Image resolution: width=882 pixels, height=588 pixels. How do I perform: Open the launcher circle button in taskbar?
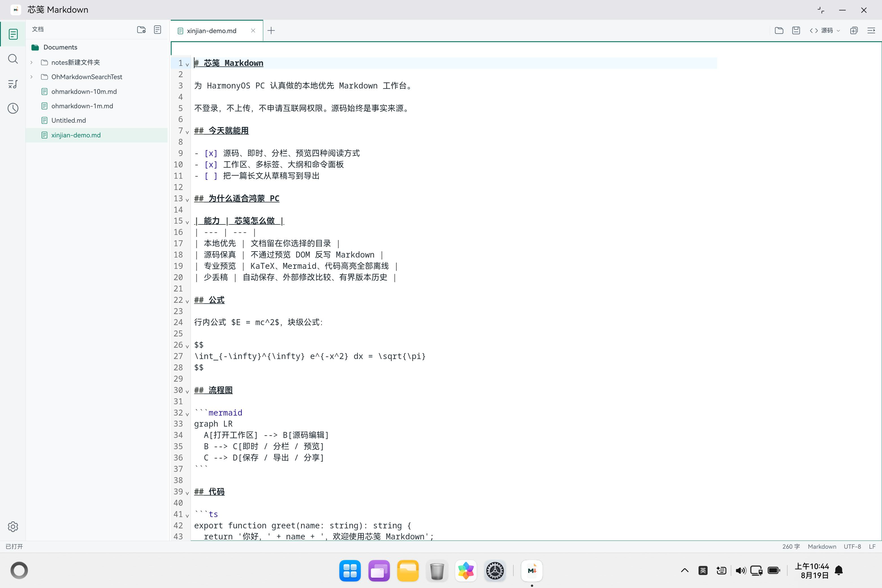click(19, 570)
